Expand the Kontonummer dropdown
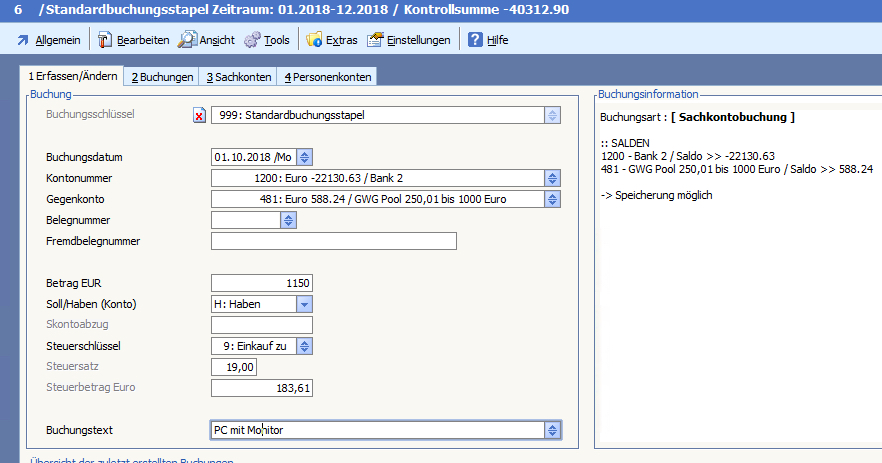882x463 pixels. click(x=551, y=178)
